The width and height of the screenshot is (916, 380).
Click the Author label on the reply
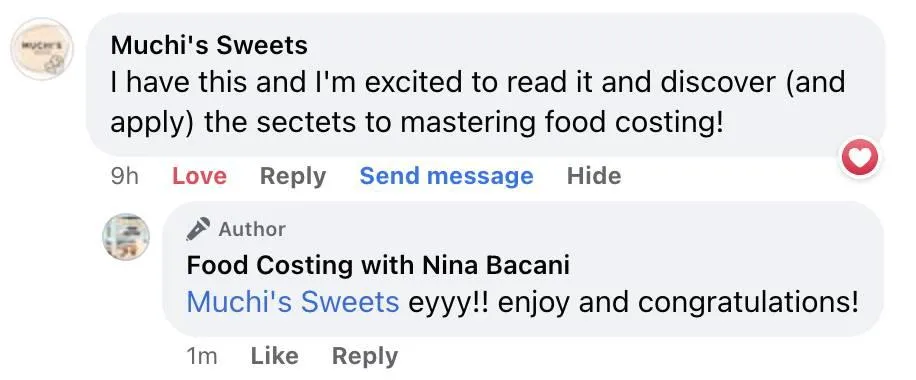pos(252,229)
